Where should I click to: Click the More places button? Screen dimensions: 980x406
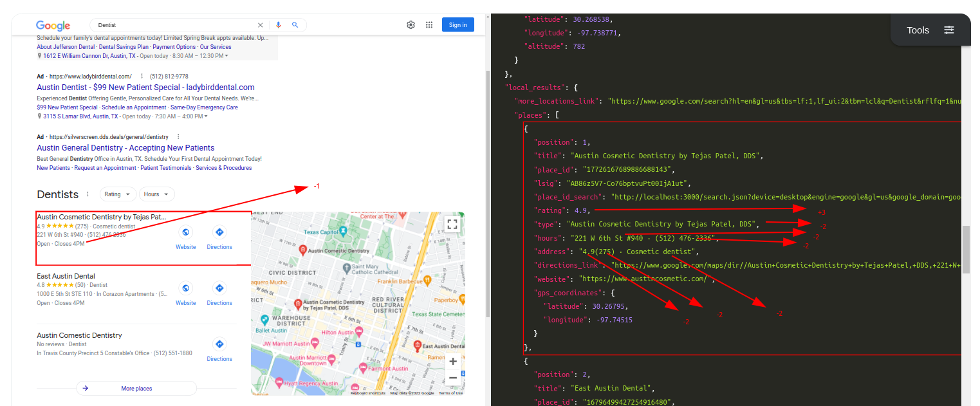click(x=136, y=389)
